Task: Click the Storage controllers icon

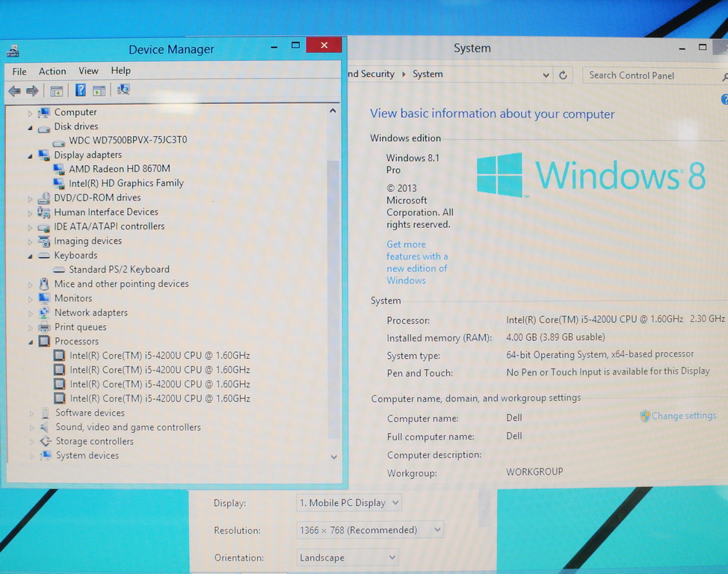Action: tap(46, 441)
